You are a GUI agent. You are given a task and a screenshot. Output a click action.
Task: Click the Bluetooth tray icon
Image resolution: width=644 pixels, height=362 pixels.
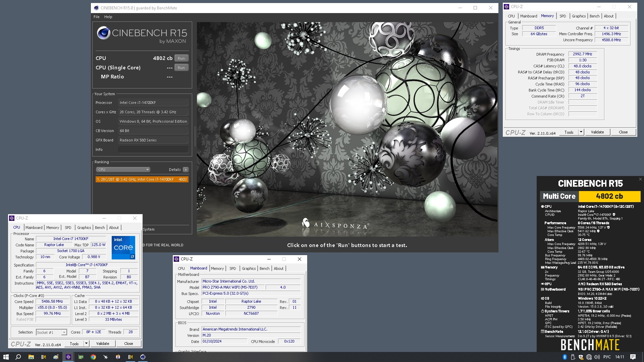click(565, 357)
